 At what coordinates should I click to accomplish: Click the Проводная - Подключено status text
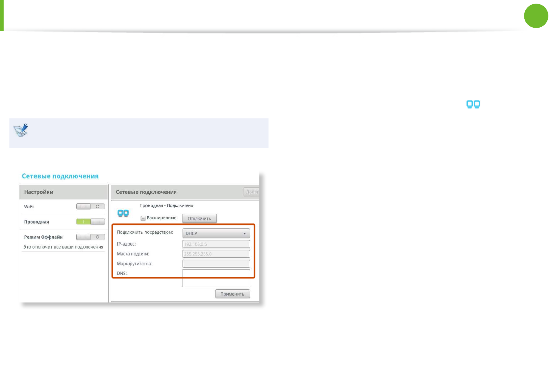tap(166, 205)
